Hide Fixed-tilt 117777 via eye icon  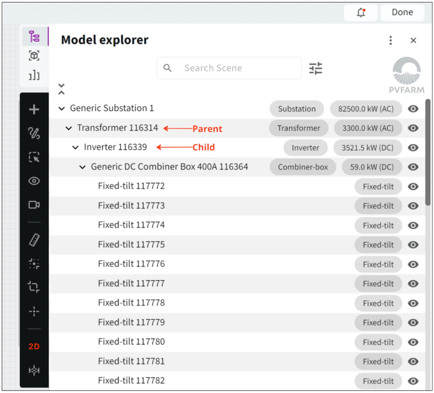(x=413, y=284)
